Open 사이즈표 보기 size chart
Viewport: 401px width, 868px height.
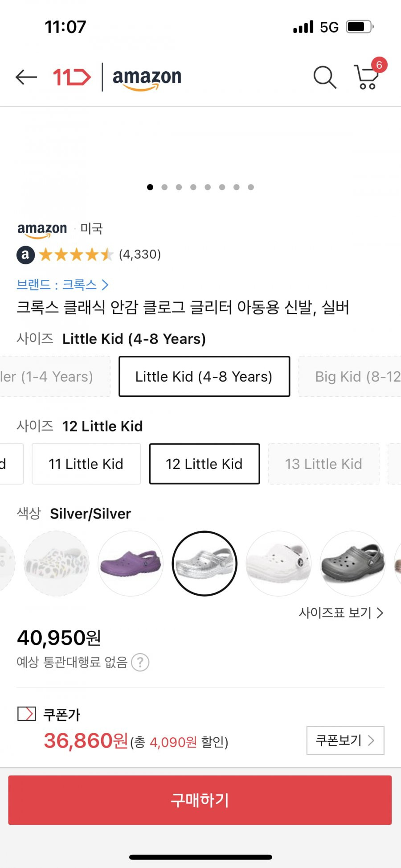(341, 613)
